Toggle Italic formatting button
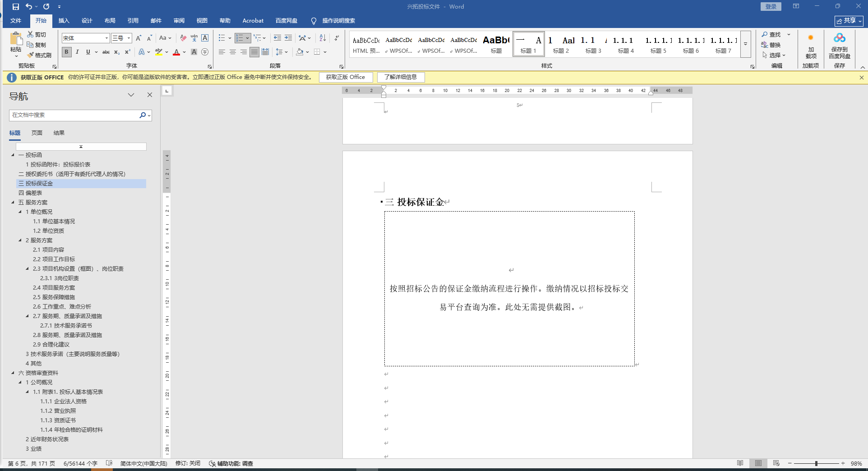The height and width of the screenshot is (471, 868). pyautogui.click(x=77, y=52)
